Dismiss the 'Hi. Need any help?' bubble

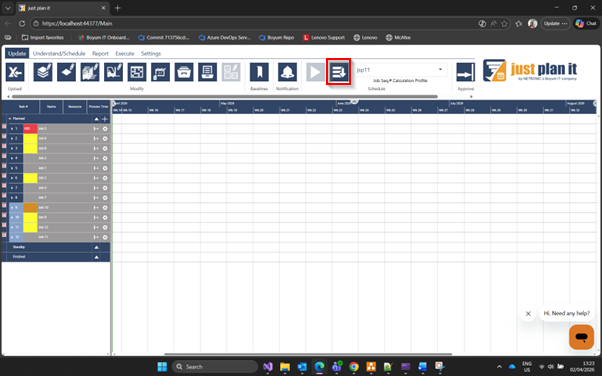coord(528,314)
